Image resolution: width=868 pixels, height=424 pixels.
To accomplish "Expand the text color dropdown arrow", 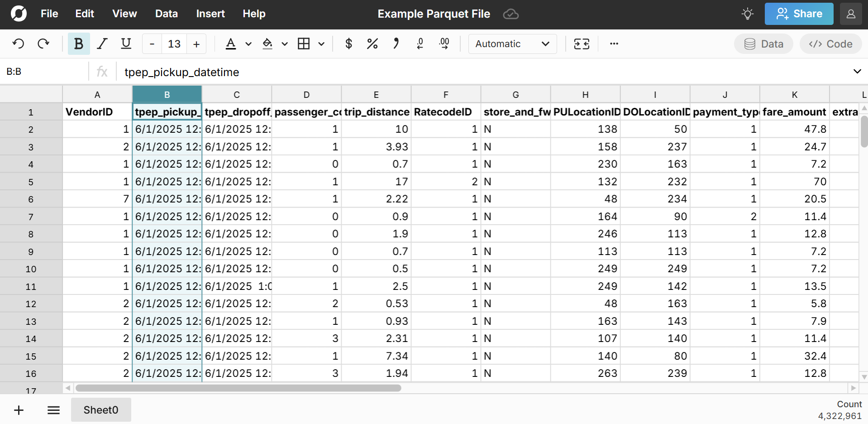I will (x=248, y=44).
